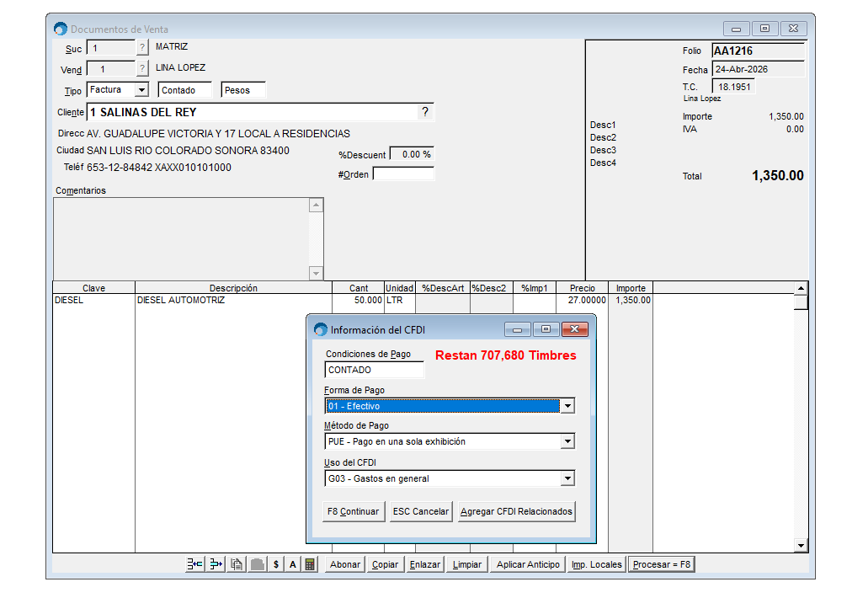The width and height of the screenshot is (868, 598).
Task: Click the Aplicar Anticipo button
Action: click(x=528, y=564)
